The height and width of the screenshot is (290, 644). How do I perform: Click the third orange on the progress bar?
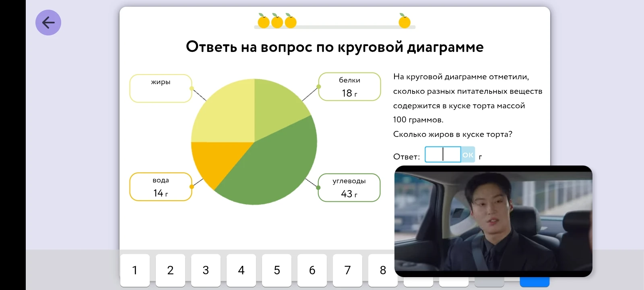(x=290, y=21)
